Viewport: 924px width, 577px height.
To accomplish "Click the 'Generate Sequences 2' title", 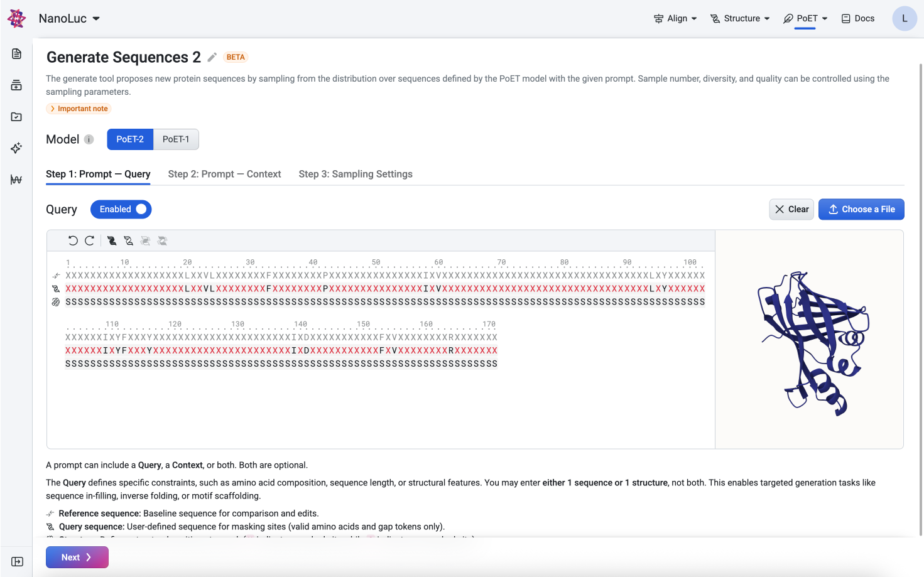I will point(124,57).
